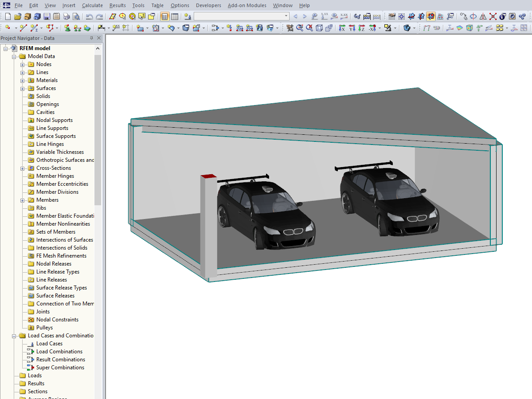Click the New file icon
532x399 pixels.
tap(8, 16)
